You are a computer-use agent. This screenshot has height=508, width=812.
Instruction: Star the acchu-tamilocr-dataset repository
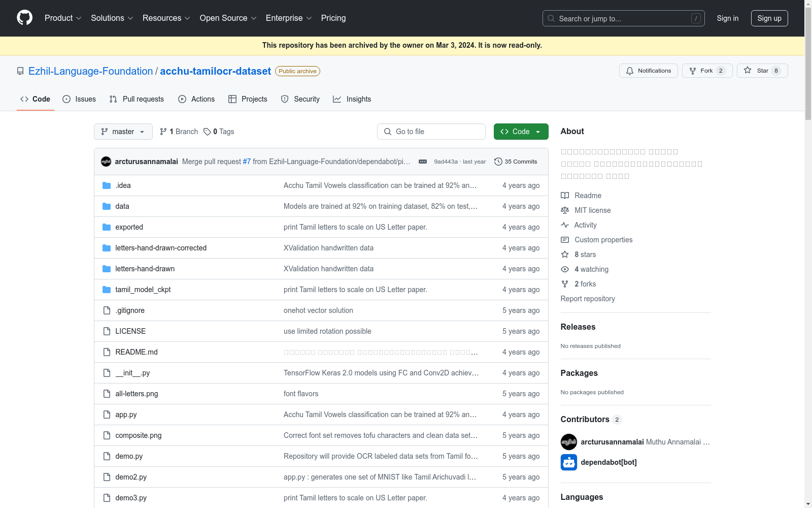coord(762,71)
